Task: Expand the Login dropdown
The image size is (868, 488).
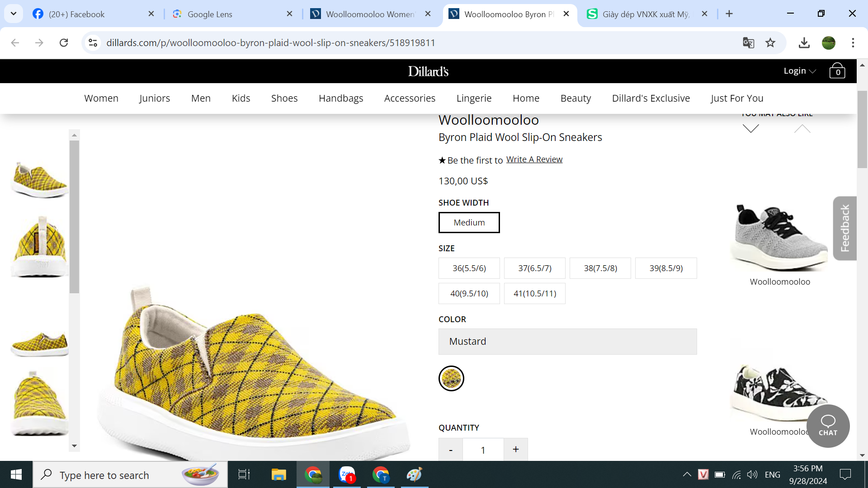Action: tap(799, 71)
